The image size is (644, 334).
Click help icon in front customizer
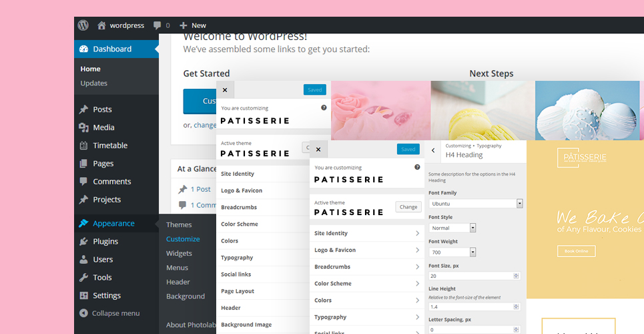click(x=417, y=167)
